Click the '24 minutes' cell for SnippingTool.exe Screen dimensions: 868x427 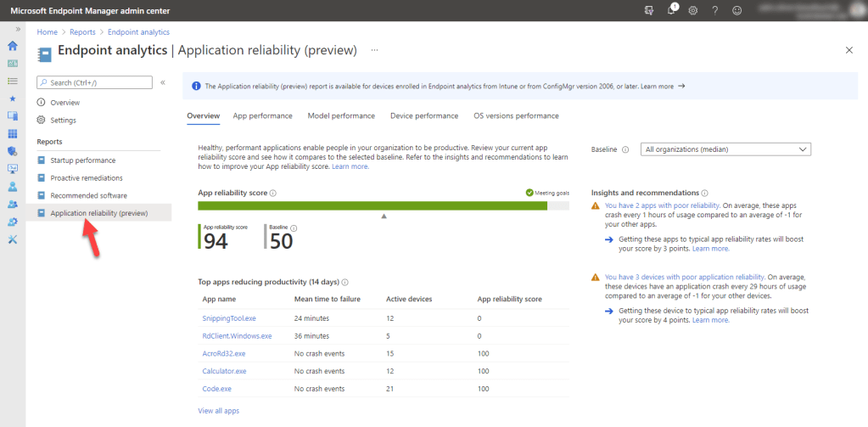[x=311, y=318]
